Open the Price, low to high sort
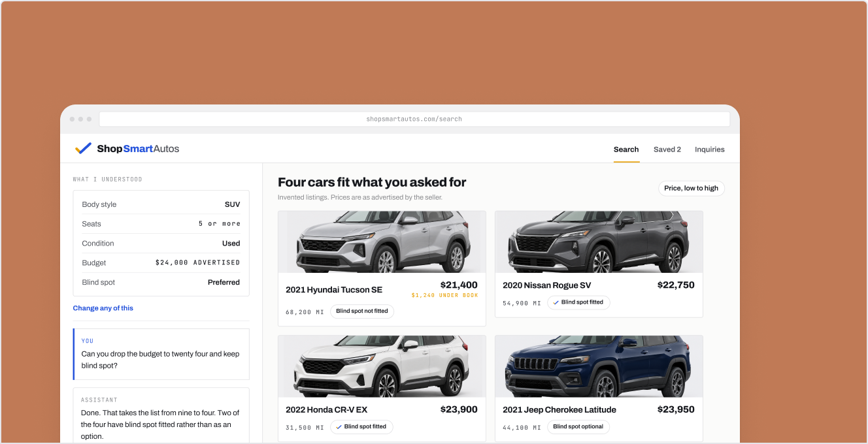 691,188
